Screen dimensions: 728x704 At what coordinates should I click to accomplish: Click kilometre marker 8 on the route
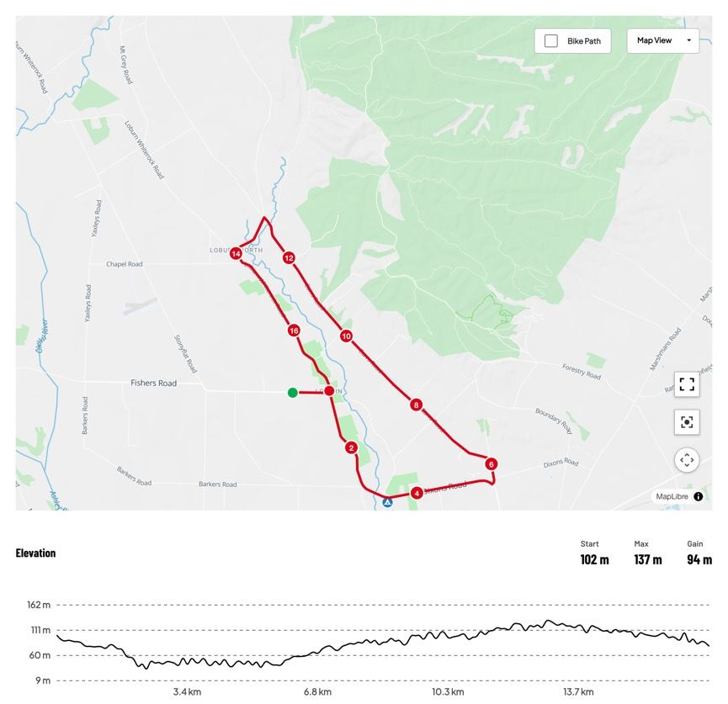pos(416,405)
